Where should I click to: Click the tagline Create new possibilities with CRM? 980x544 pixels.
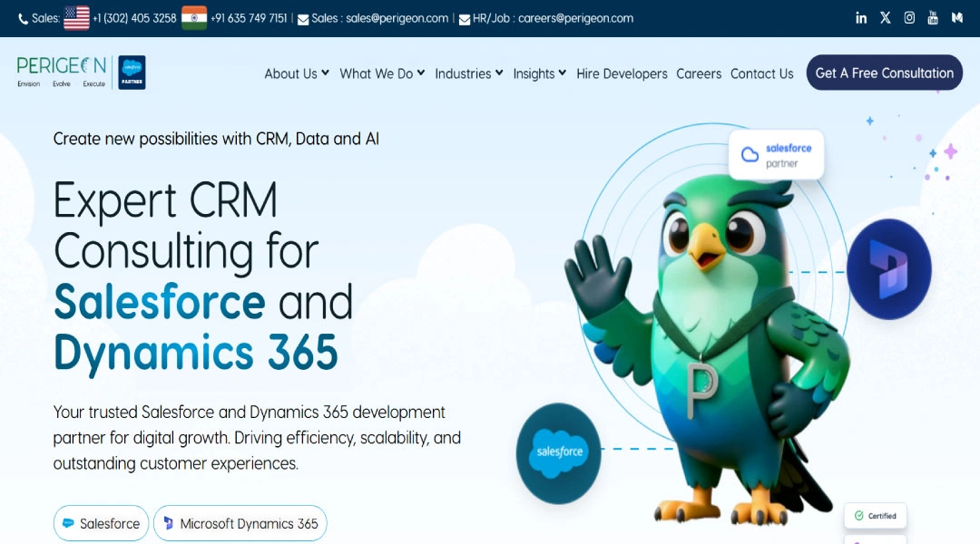pyautogui.click(x=216, y=139)
